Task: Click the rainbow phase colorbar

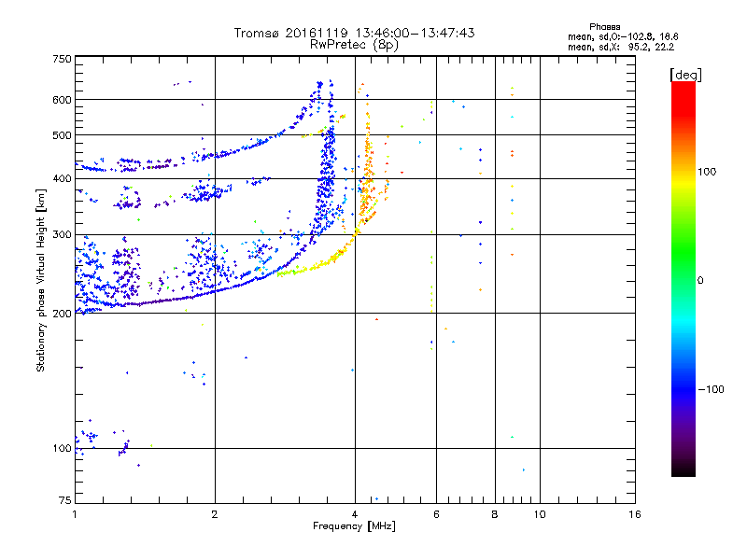Action: (684, 278)
